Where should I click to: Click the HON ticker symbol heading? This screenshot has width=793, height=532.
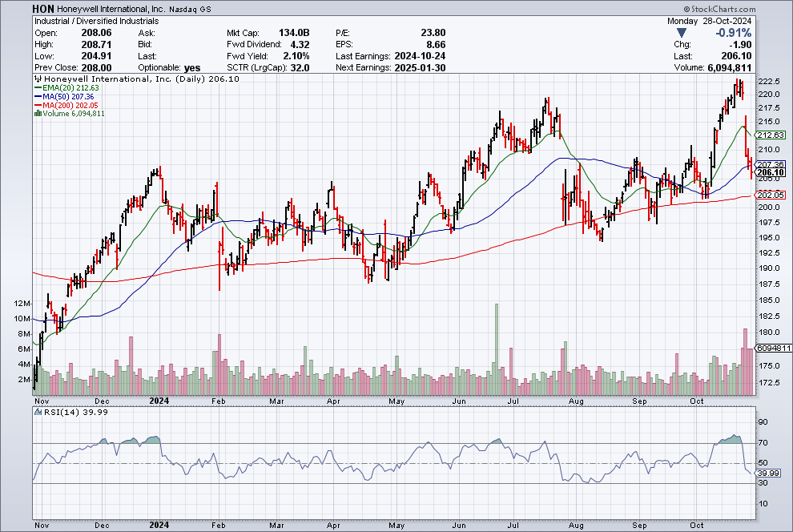pos(43,9)
